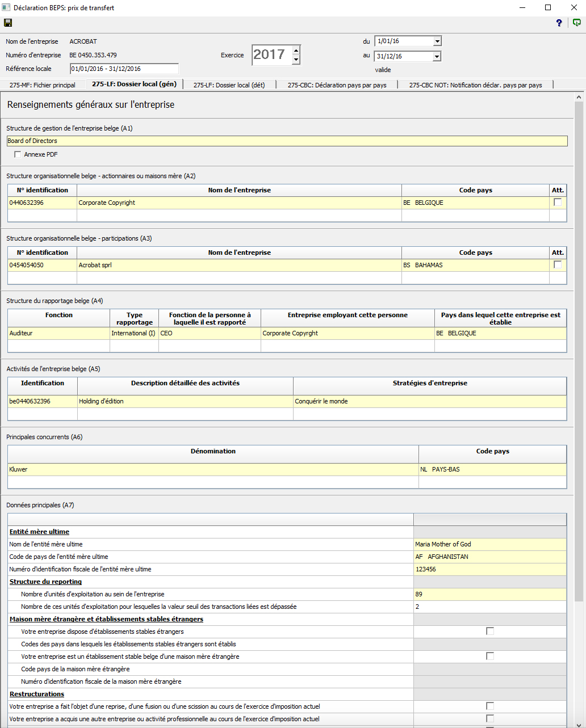586x728 pixels.
Task: Click the units count value '89'
Action: [x=490, y=594]
